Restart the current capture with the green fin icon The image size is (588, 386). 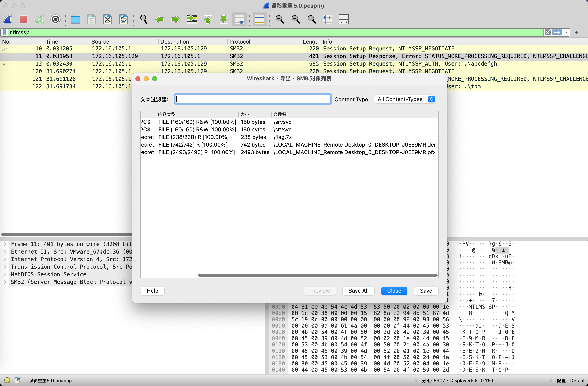[40, 19]
